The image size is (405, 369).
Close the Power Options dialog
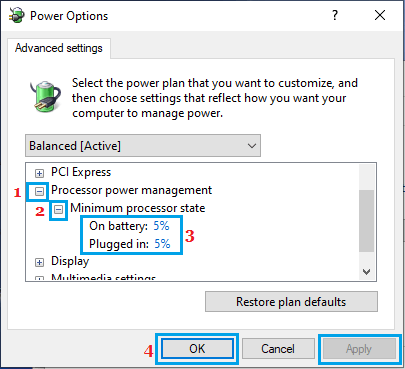point(380,15)
